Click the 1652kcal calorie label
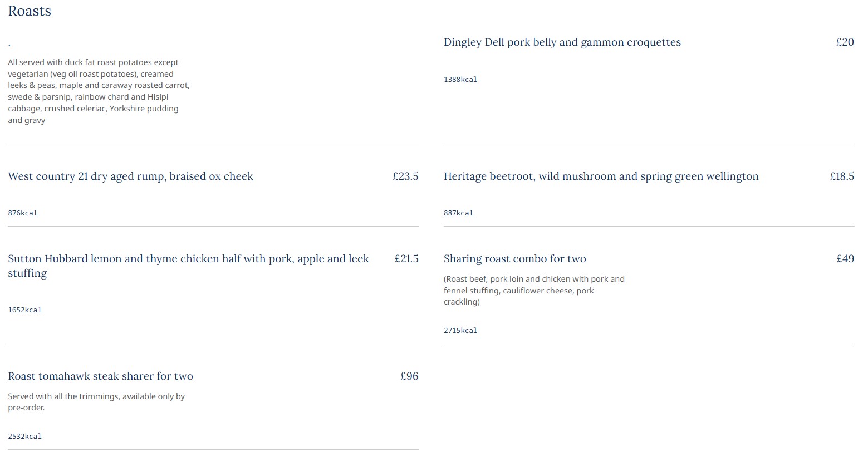This screenshot has width=868, height=456. 25,310
